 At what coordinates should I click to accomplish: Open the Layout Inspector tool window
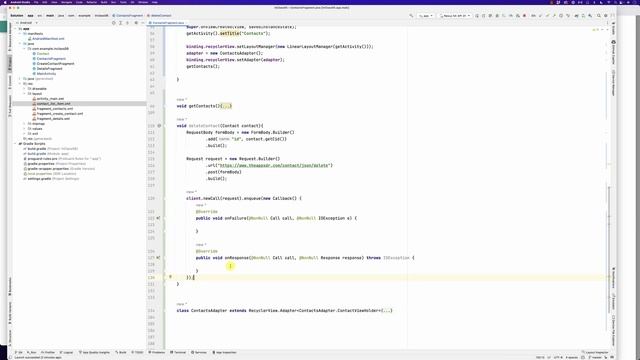coord(596,352)
